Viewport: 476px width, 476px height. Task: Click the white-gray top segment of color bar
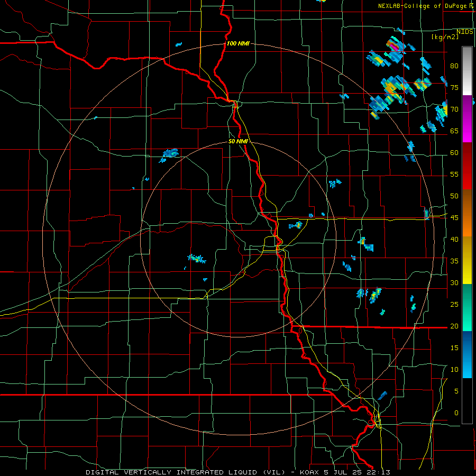(467, 71)
